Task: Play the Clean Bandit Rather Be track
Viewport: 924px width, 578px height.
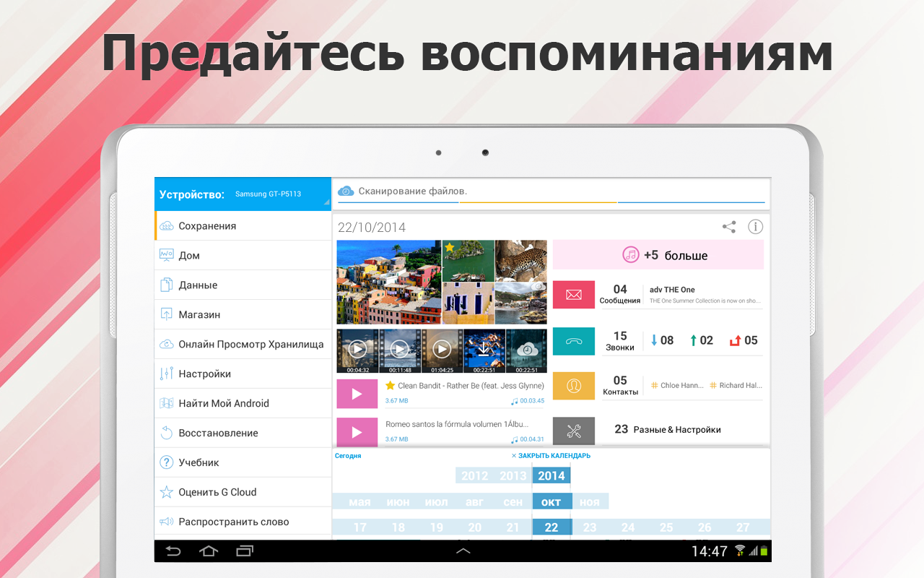Action: click(x=357, y=394)
